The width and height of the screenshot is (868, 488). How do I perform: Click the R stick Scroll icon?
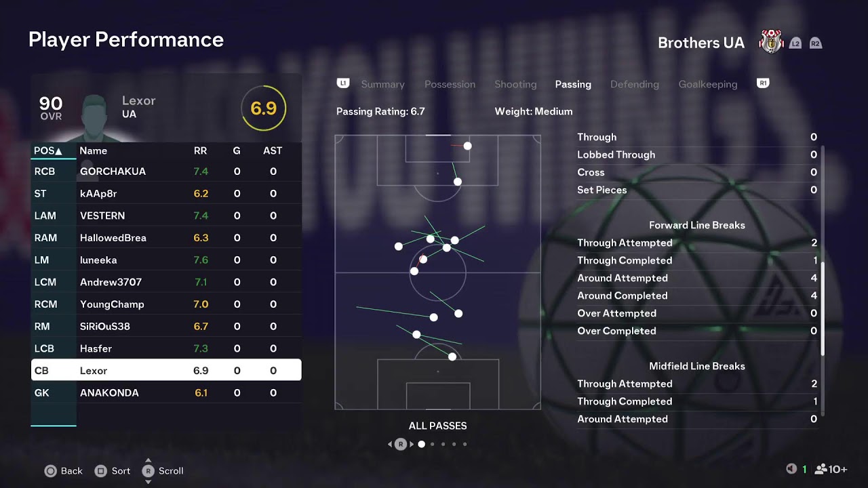(148, 471)
